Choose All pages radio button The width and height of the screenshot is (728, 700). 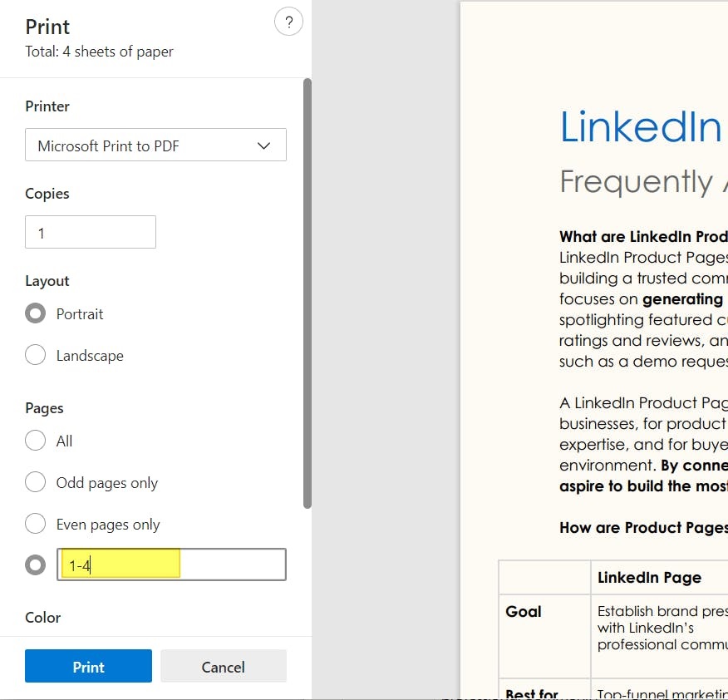click(35, 441)
